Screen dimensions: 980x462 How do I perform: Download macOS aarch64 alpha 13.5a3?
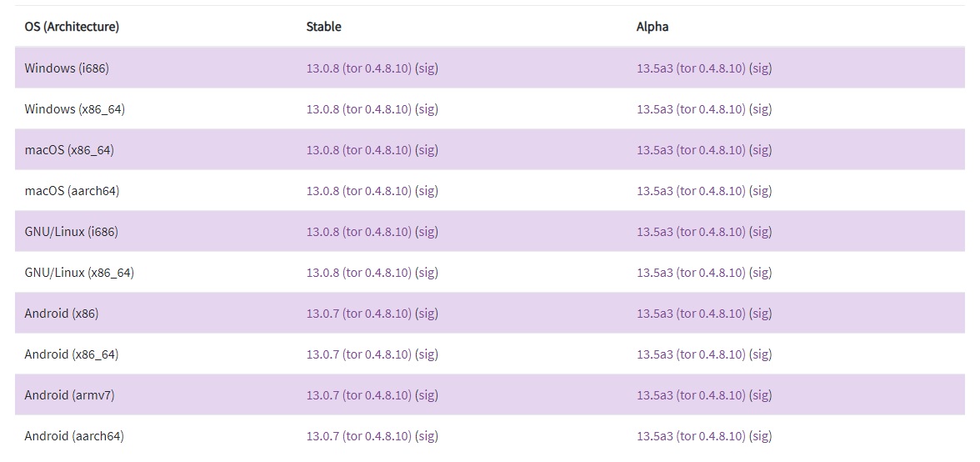692,191
